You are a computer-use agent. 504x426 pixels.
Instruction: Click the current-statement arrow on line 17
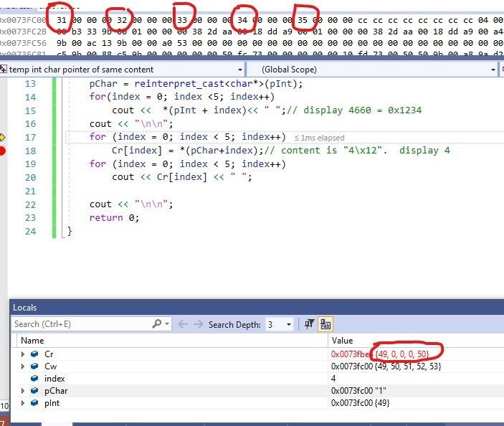pos(2,138)
